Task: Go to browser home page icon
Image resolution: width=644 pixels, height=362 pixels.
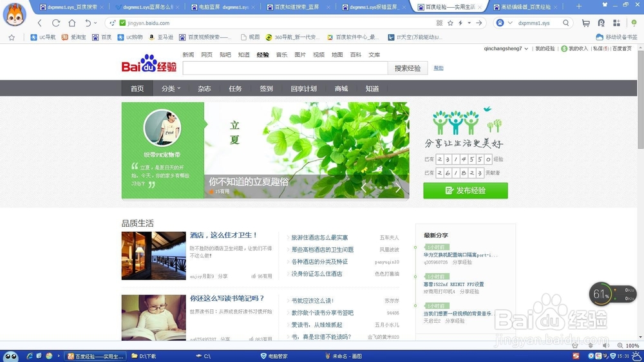Action: tap(72, 23)
